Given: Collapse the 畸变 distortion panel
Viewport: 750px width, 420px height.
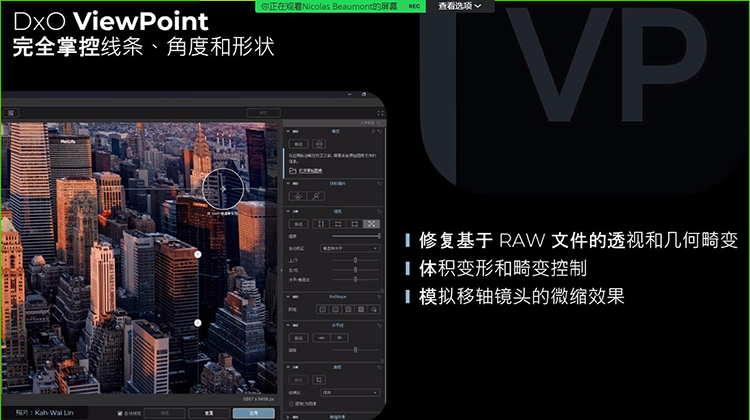Looking at the screenshot, I should 288,131.
